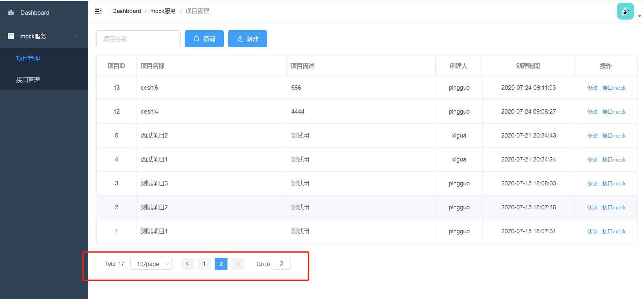Image resolution: width=644 pixels, height=299 pixels.
Task: Click timestamp 2020-07-15 18:07:31
Action: pos(528,231)
